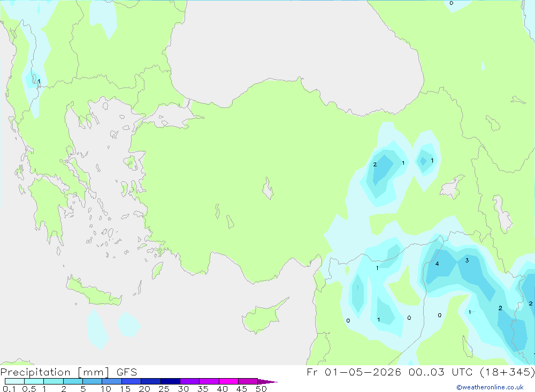This screenshot has height=392, width=535.
Task: Click the 10–15 mm legend swatch
Action: click(112, 381)
